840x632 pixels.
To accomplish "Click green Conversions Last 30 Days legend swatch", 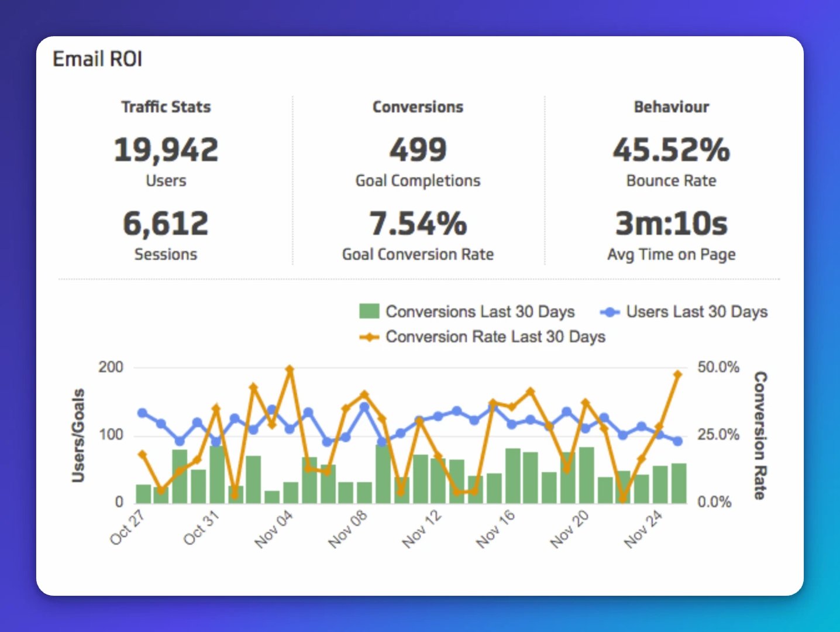I will click(369, 311).
